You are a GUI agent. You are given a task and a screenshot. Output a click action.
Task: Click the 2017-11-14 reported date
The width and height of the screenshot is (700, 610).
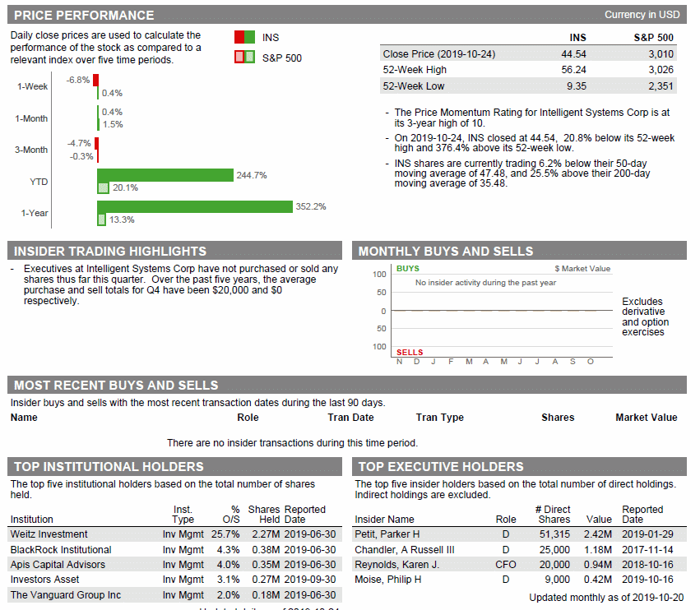click(647, 550)
